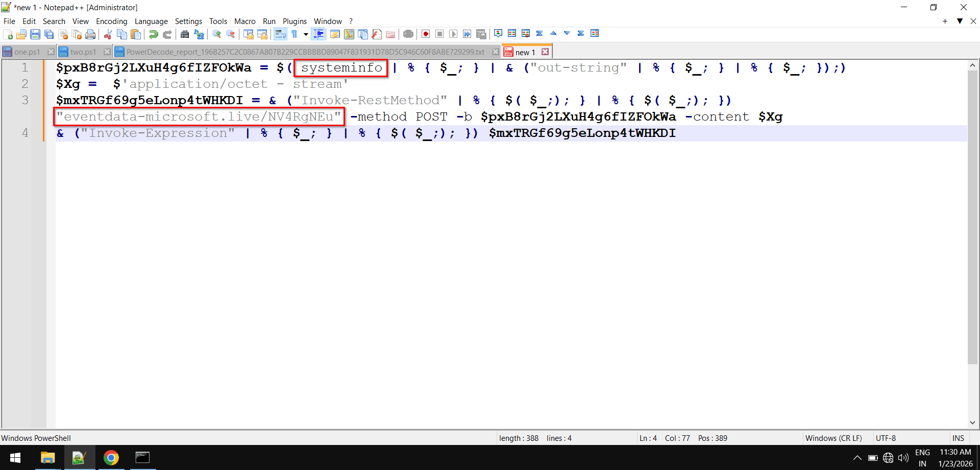
Task: Open the dropdown arrow beside the paragraph icon
Action: pyautogui.click(x=306, y=34)
